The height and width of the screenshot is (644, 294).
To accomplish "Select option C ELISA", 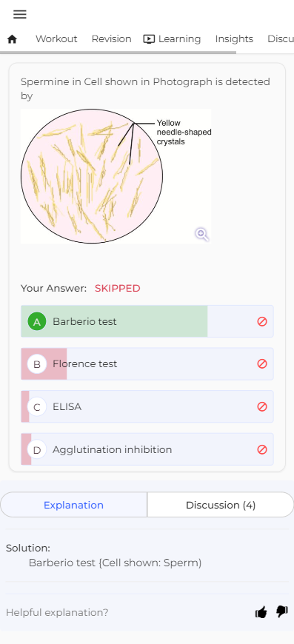I will tap(147, 406).
